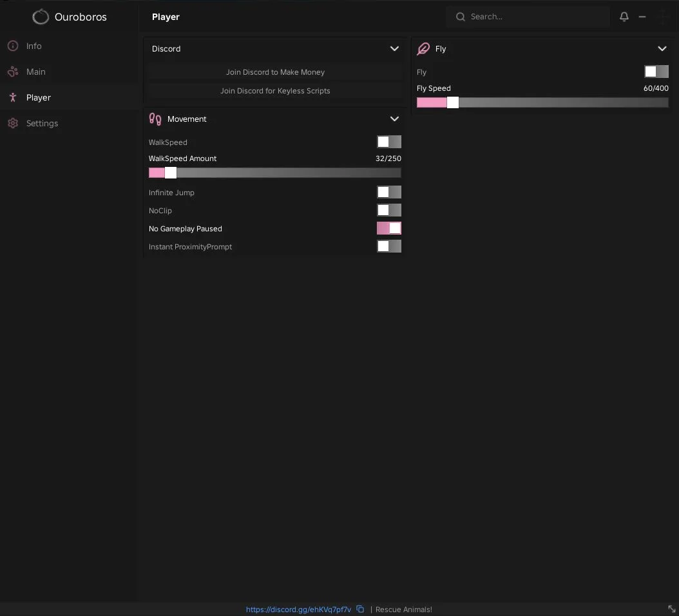Open notifications with the bell icon
This screenshot has width=679, height=616.
click(x=624, y=17)
